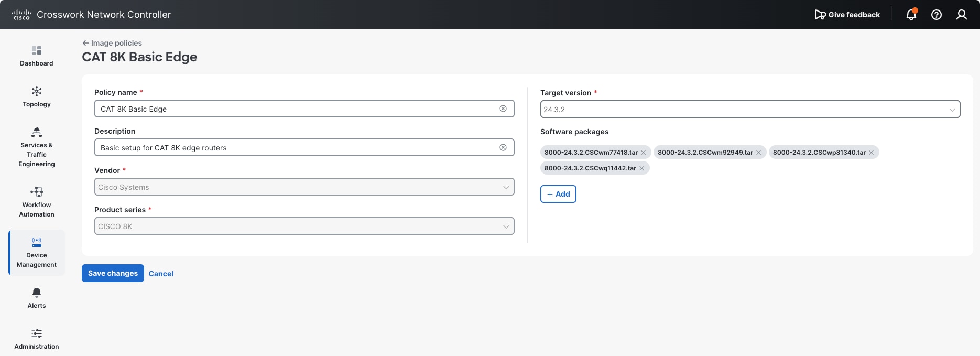Open the Administration sidebar icon
The height and width of the screenshot is (356, 980).
37,333
